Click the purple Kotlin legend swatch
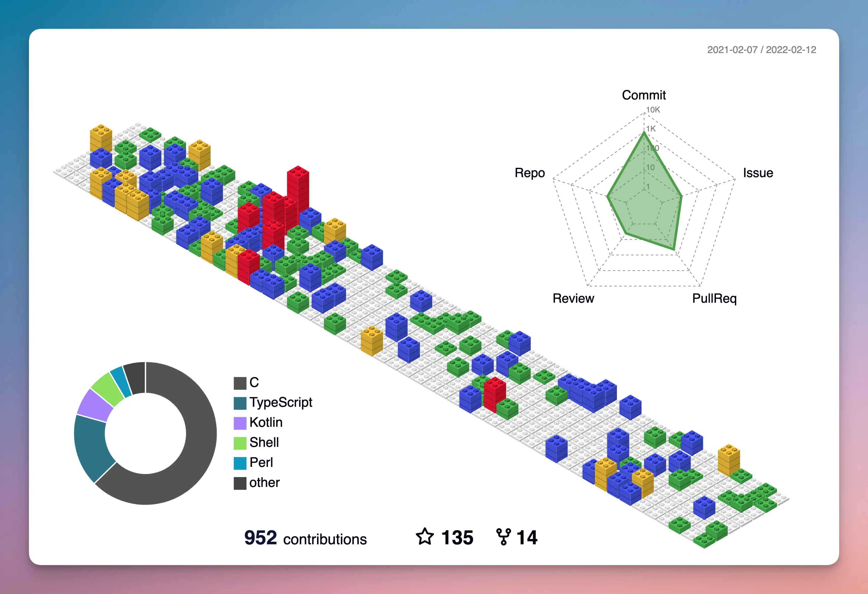The width and height of the screenshot is (868, 594). click(x=240, y=423)
